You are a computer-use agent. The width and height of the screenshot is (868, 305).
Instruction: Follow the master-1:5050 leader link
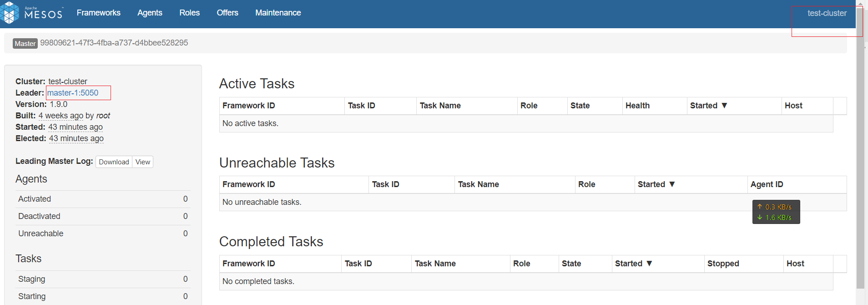pos(73,93)
